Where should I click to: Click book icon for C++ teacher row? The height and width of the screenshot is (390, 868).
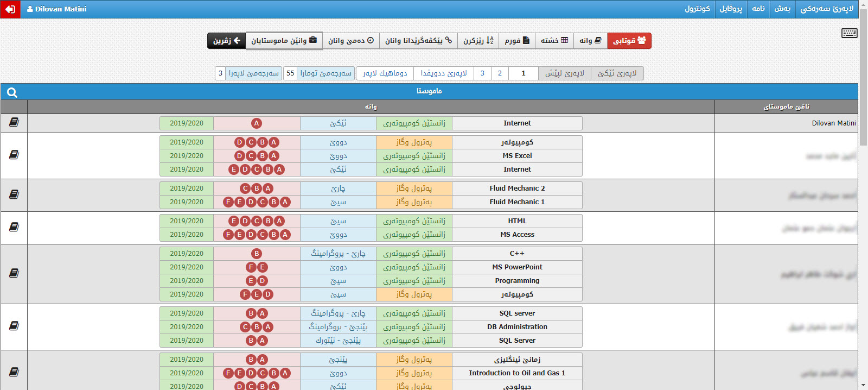point(14,273)
